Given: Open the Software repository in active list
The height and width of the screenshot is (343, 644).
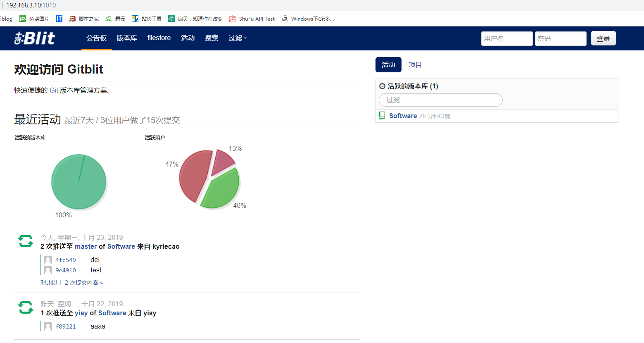Looking at the screenshot, I should click(x=403, y=116).
